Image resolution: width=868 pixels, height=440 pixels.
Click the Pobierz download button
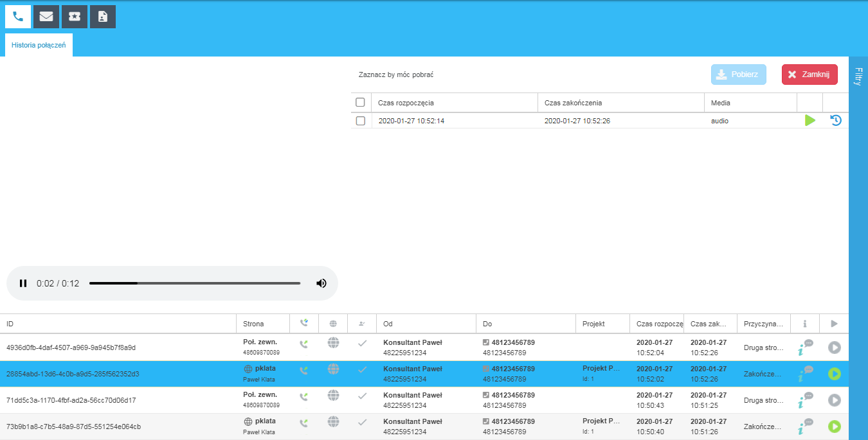coord(739,75)
